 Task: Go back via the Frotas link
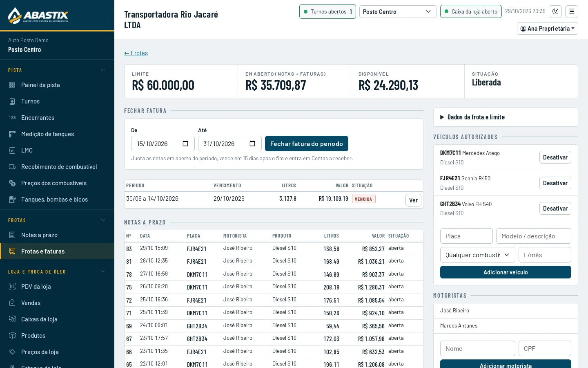click(136, 53)
